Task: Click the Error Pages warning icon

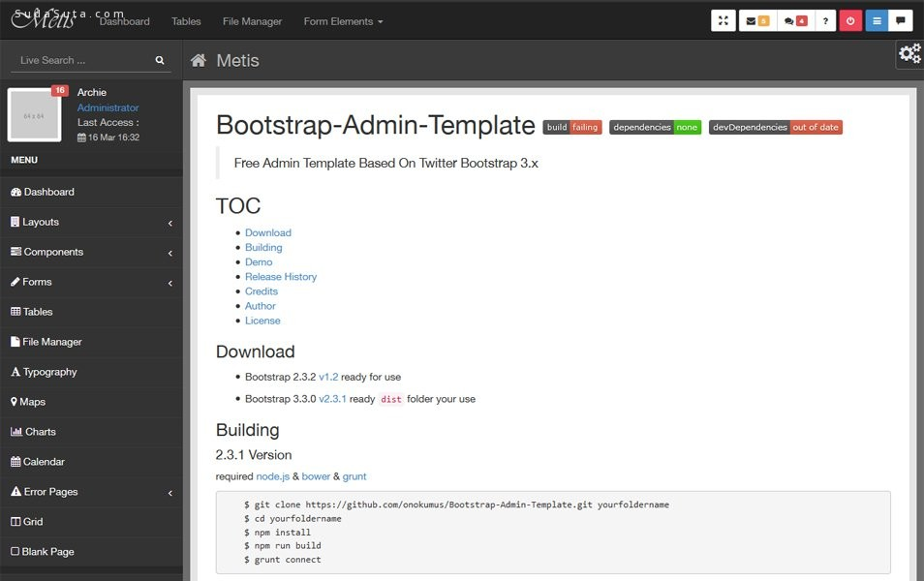Action: click(15, 492)
